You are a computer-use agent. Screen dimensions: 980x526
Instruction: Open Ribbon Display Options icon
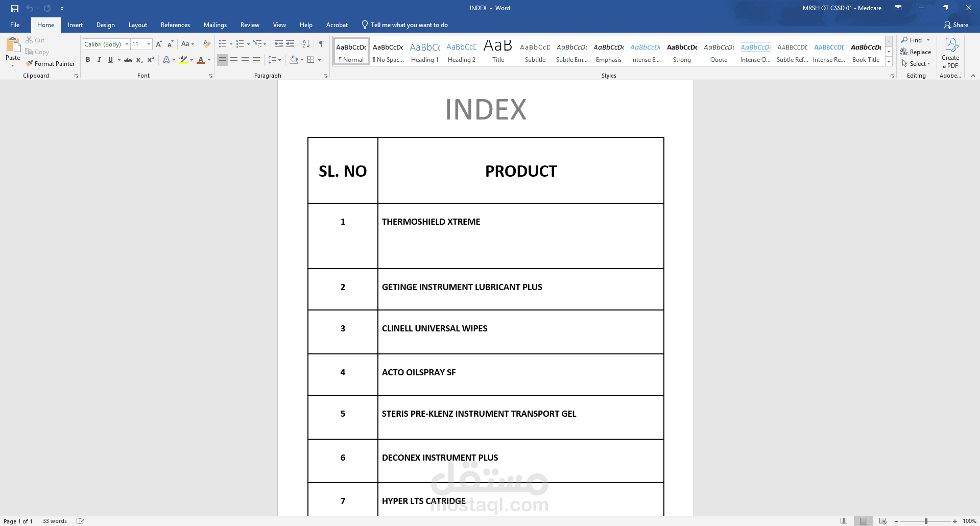point(898,8)
